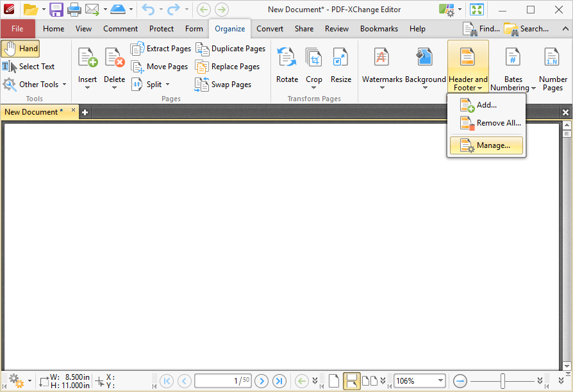573x392 pixels.
Task: Select the Duplicate Pages tool
Action: point(231,48)
